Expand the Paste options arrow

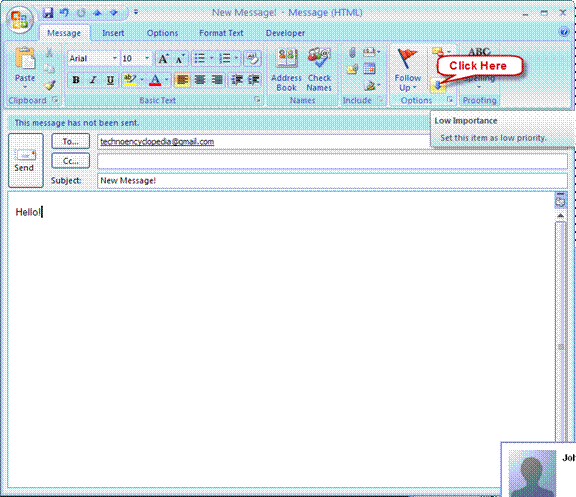pyautogui.click(x=25, y=87)
